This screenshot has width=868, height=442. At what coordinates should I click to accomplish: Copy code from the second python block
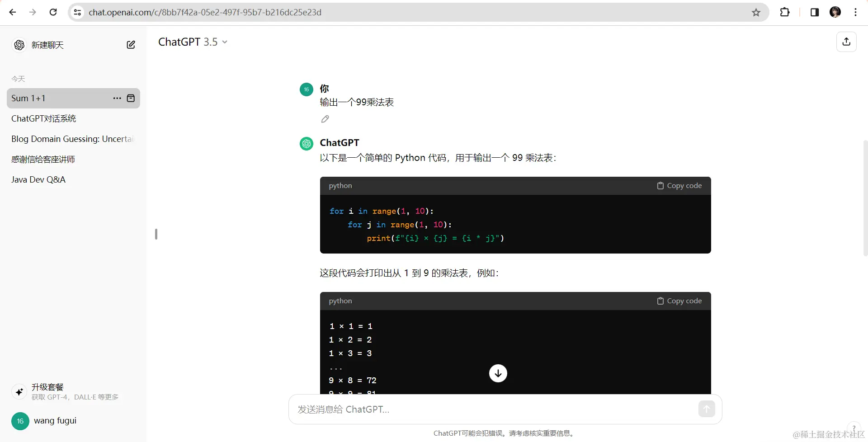(x=679, y=301)
